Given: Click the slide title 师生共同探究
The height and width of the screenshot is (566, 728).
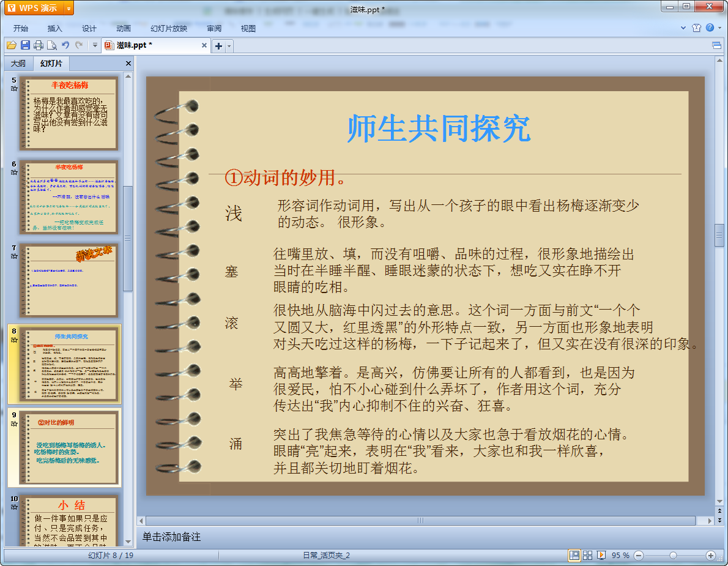Looking at the screenshot, I should pos(439,128).
